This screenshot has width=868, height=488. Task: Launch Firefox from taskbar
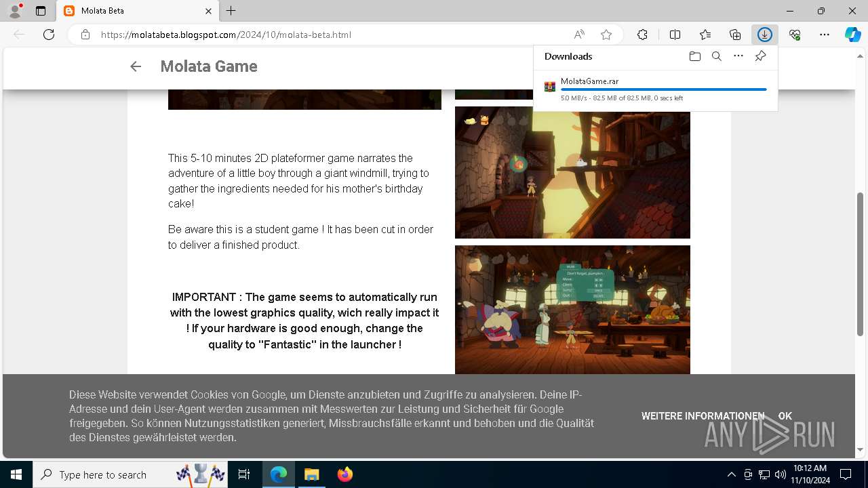(345, 474)
